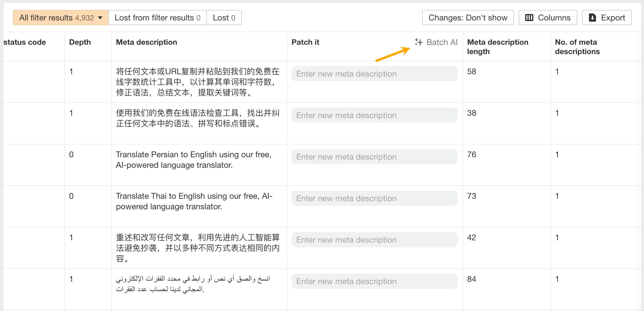Click the meta description input for the first row
The image size is (644, 311).
(374, 74)
